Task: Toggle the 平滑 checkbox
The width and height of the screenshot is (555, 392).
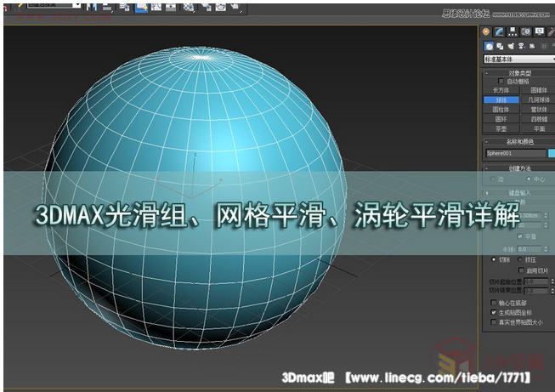Action: 519,236
